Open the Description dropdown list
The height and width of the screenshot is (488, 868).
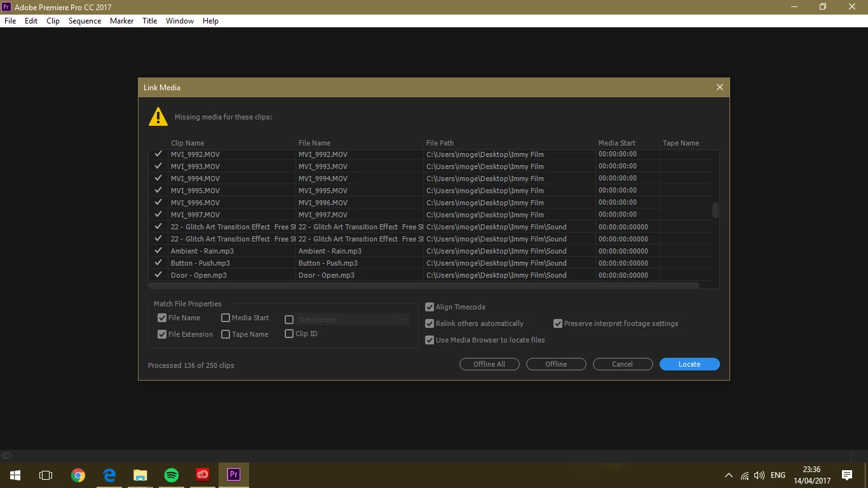coord(353,320)
